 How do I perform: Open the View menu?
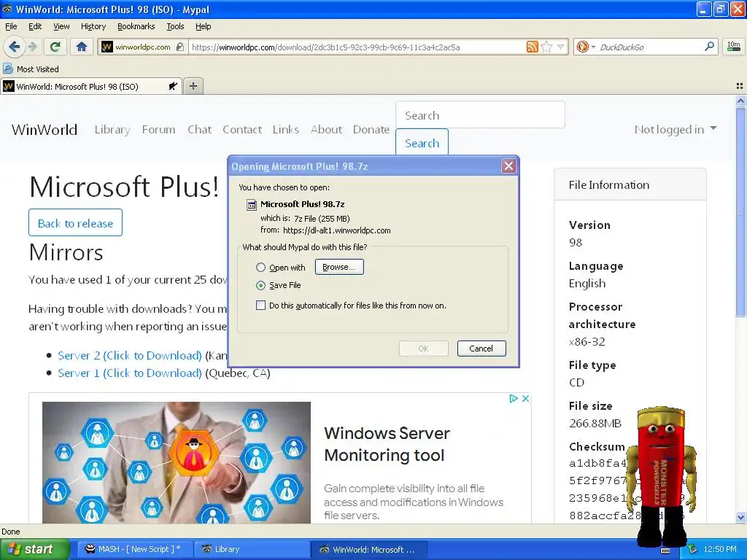[61, 26]
